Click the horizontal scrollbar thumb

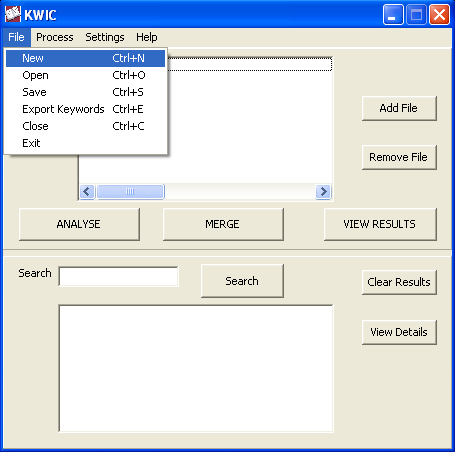click(130, 192)
